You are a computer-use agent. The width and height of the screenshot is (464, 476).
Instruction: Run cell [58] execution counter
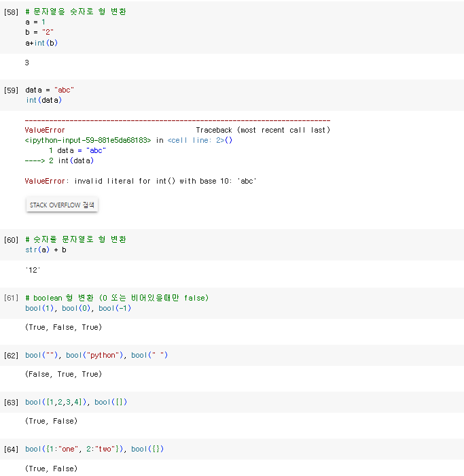coord(11,12)
